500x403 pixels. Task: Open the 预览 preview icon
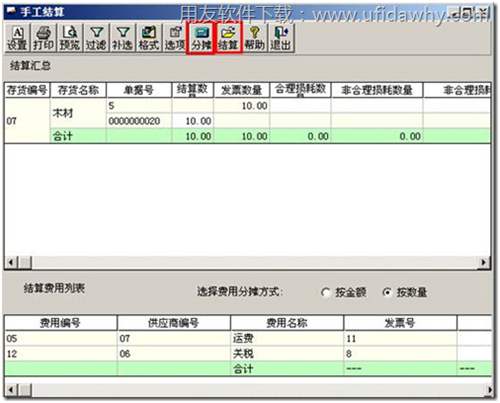coord(70,38)
